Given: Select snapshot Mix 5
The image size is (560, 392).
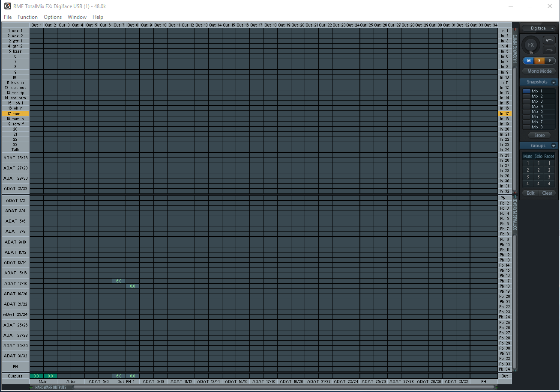Looking at the screenshot, I should 539,112.
